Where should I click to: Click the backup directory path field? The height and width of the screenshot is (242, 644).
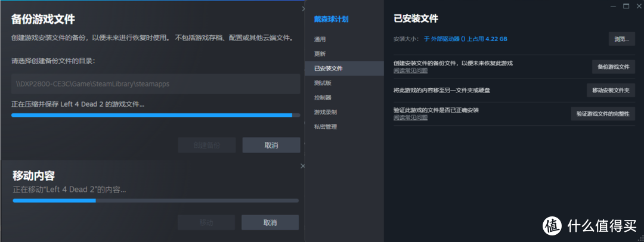[x=156, y=84]
